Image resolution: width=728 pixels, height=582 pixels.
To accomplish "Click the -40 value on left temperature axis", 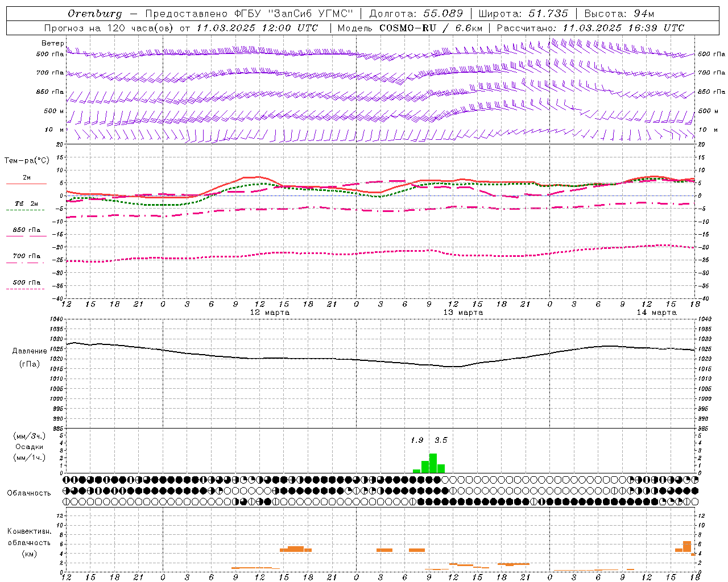I will click(x=58, y=298).
